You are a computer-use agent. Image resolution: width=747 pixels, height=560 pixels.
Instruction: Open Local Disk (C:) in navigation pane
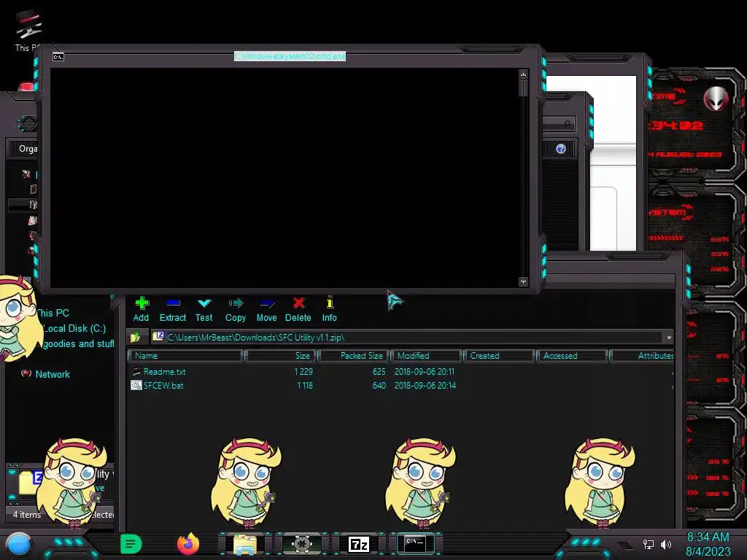tap(74, 328)
